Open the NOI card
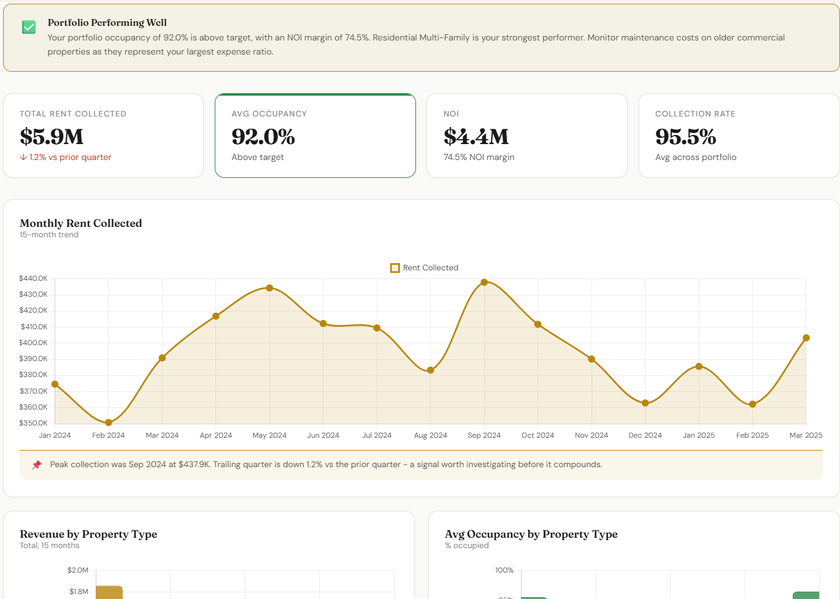This screenshot has width=840, height=599. click(527, 136)
